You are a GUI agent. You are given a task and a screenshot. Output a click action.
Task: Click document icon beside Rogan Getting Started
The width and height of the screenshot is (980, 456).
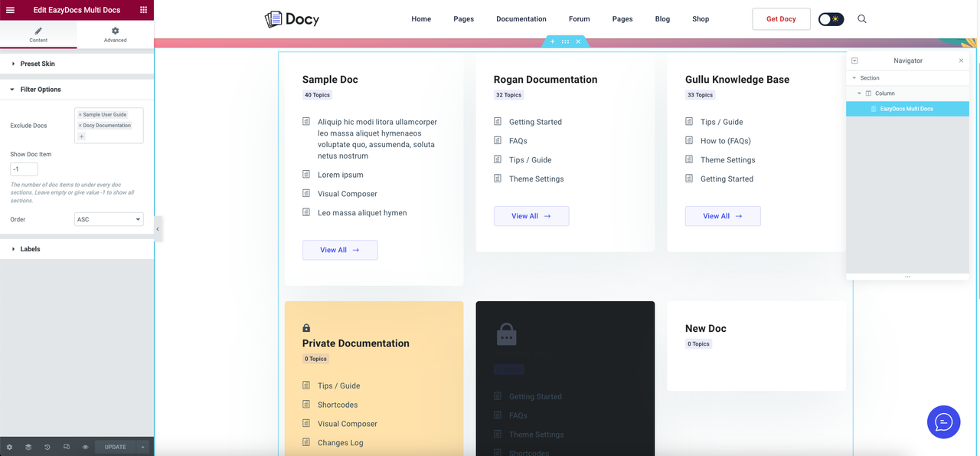pos(498,122)
